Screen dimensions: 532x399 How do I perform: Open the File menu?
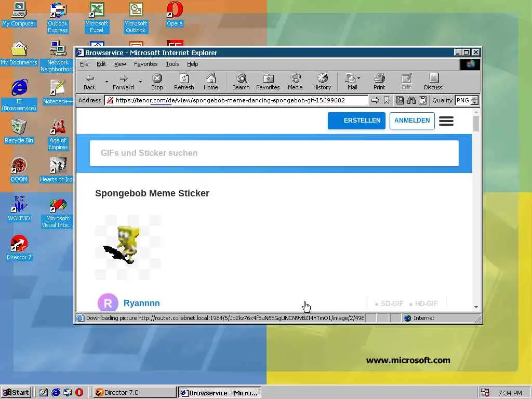point(84,64)
